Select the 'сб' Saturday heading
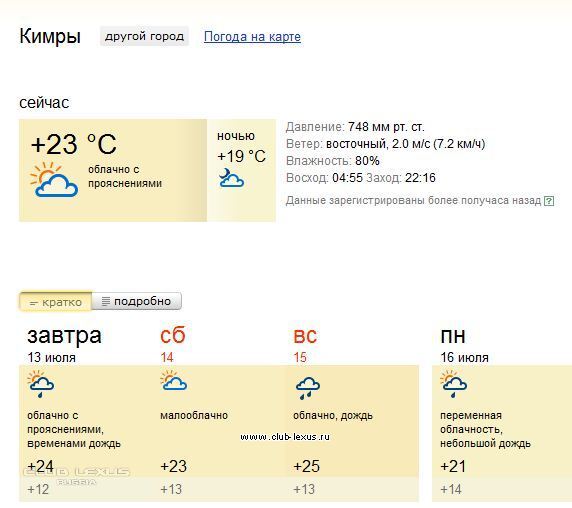The height and width of the screenshot is (508, 572). point(173,335)
